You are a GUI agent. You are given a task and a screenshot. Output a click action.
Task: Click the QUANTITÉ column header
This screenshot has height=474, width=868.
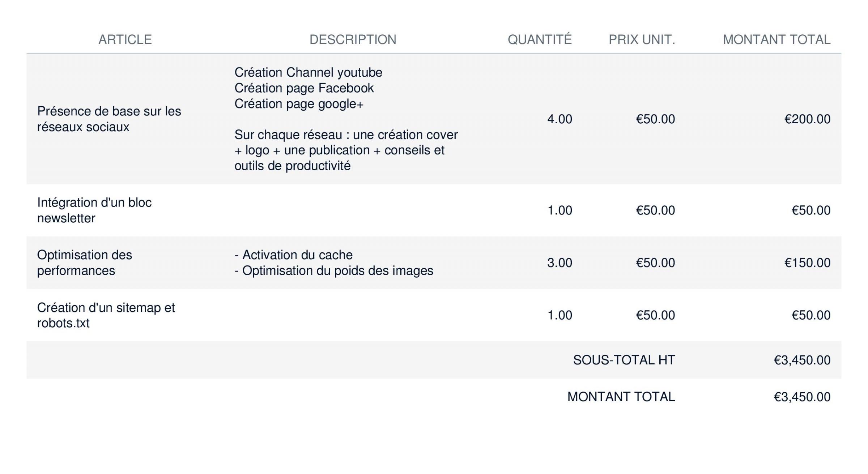click(x=540, y=39)
